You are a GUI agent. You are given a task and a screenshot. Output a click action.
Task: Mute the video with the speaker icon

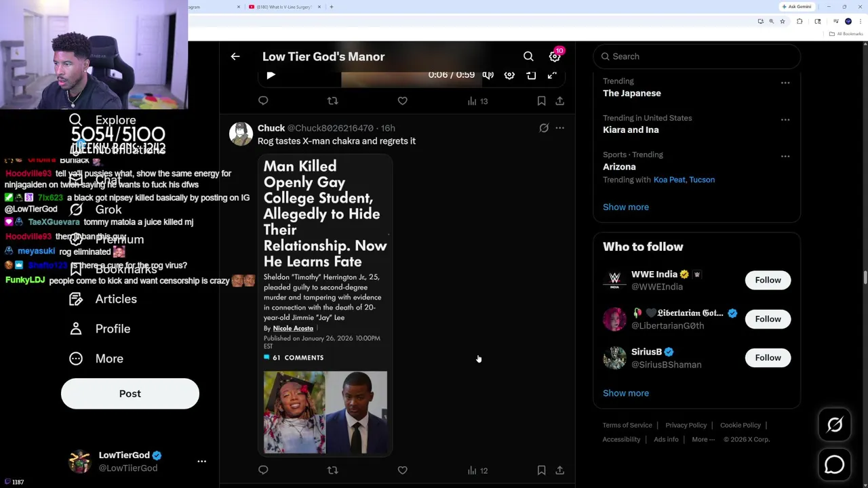[488, 75]
